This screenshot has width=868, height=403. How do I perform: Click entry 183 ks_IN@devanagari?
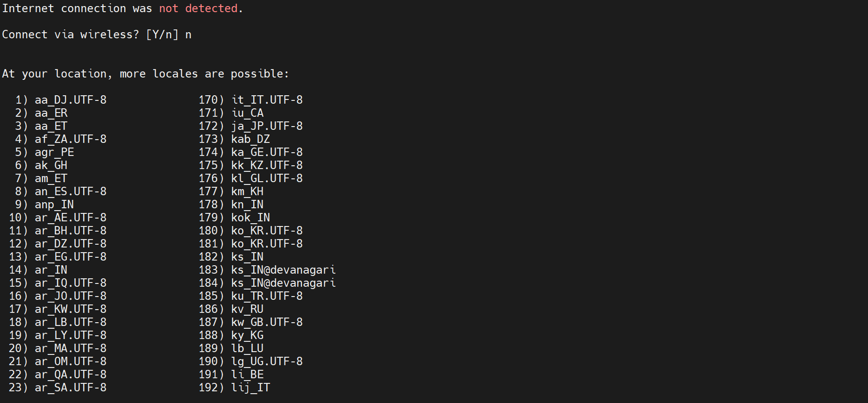(x=283, y=270)
